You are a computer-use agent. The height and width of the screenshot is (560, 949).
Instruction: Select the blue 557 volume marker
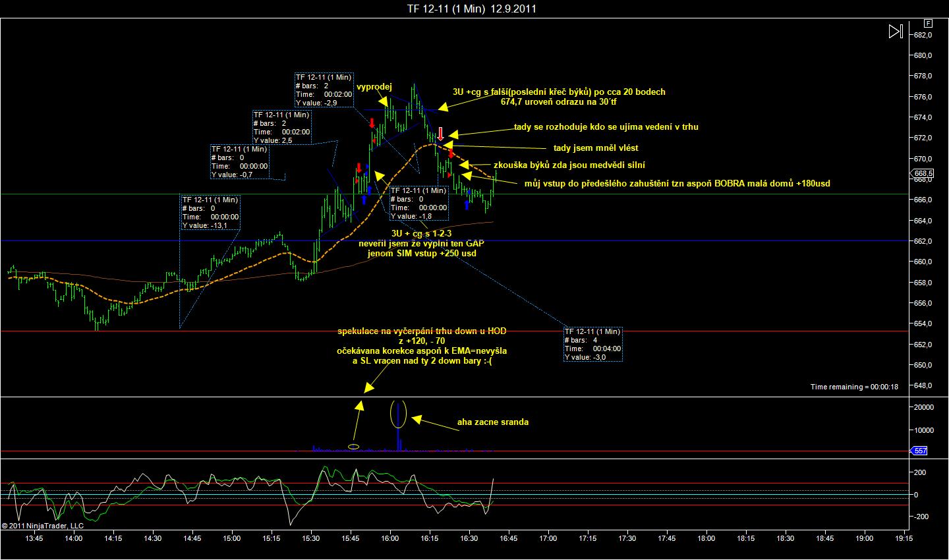click(920, 451)
